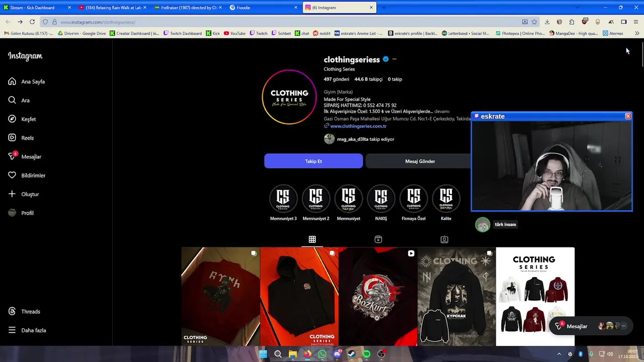The image size is (644, 362).
Task: Click browser back arrow
Action: 8,22
